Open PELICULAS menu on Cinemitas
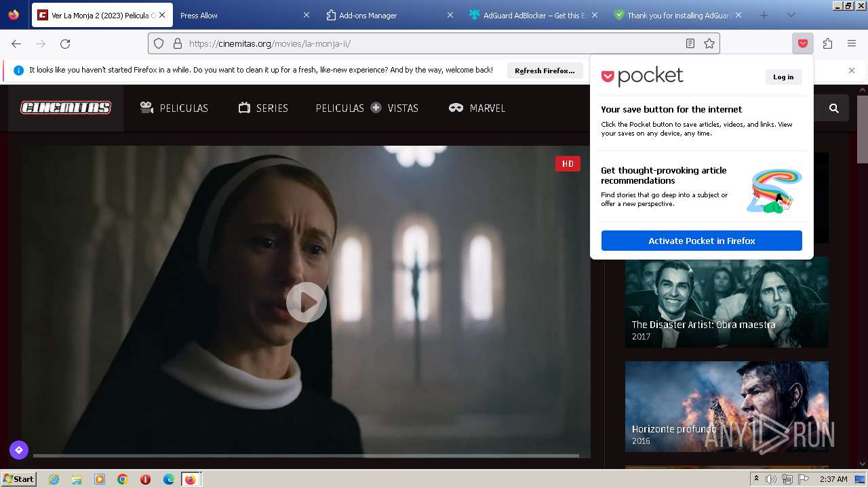This screenshot has width=868, height=488. 174,108
